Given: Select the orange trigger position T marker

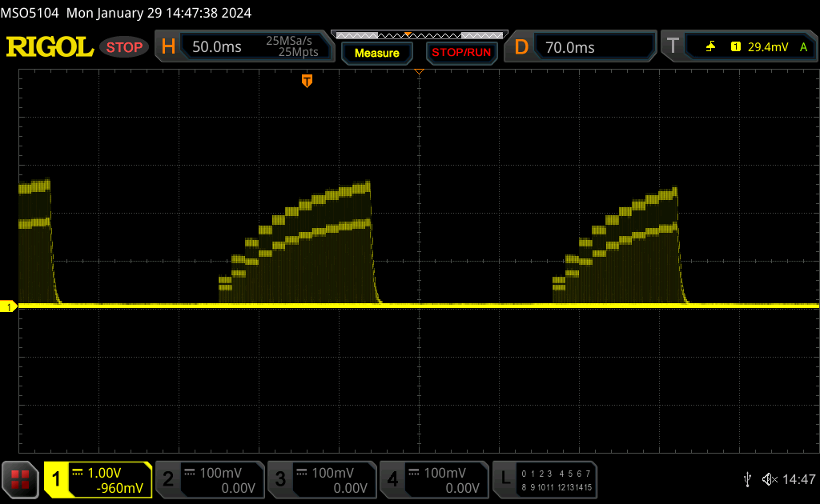Looking at the screenshot, I should (307, 81).
